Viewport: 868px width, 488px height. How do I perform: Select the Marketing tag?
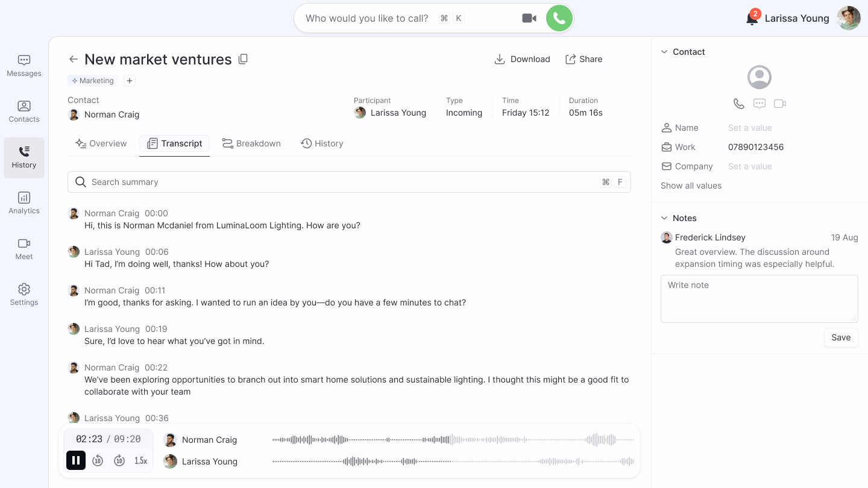(93, 81)
